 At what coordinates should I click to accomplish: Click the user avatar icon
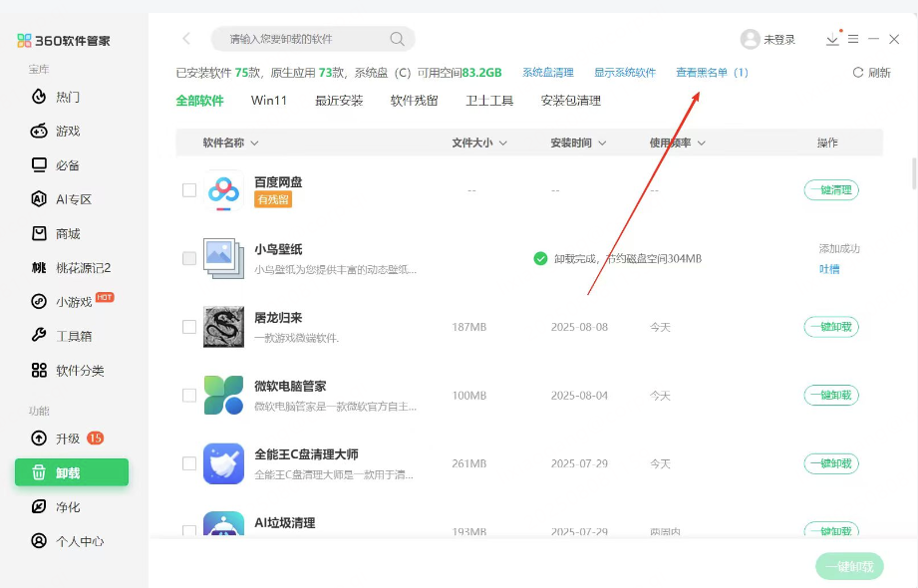click(750, 39)
